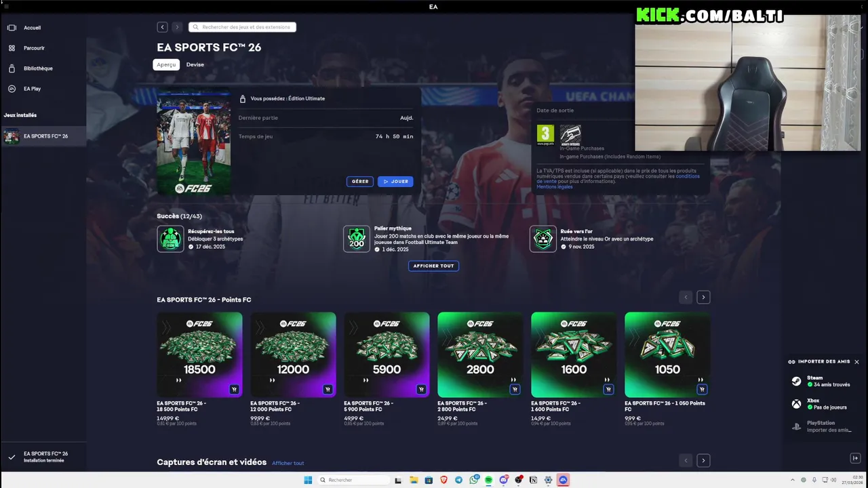Click the Installation terminée download status

coord(43,457)
